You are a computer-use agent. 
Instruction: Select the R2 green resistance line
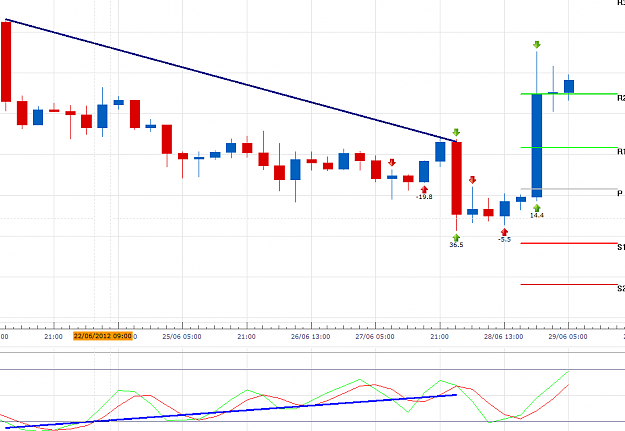[569, 94]
